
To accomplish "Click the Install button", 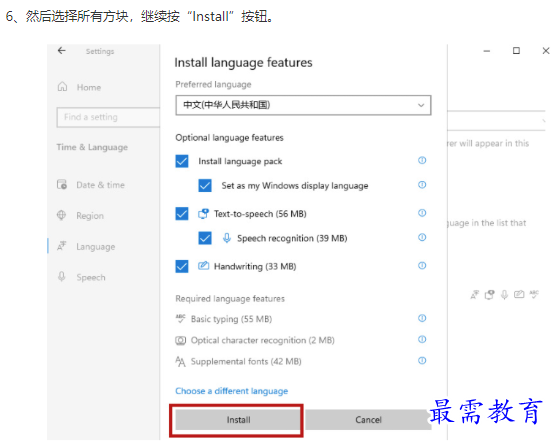I will coord(238,420).
